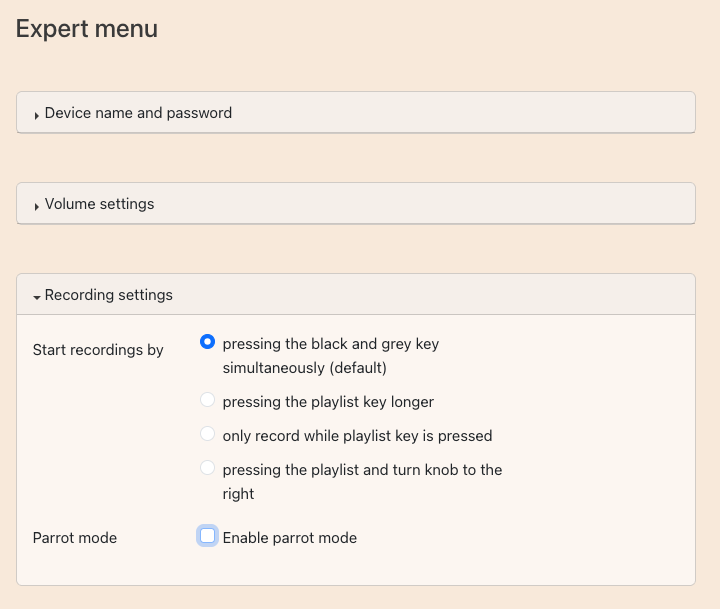The width and height of the screenshot is (720, 609).
Task: Select the 'pressing the playlist key longer' radio button
Action: tap(207, 400)
